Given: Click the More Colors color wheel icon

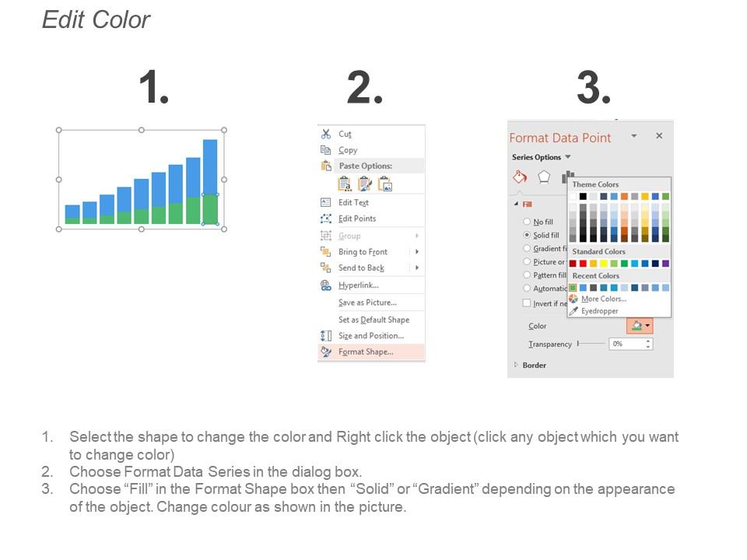Looking at the screenshot, I should point(573,299).
